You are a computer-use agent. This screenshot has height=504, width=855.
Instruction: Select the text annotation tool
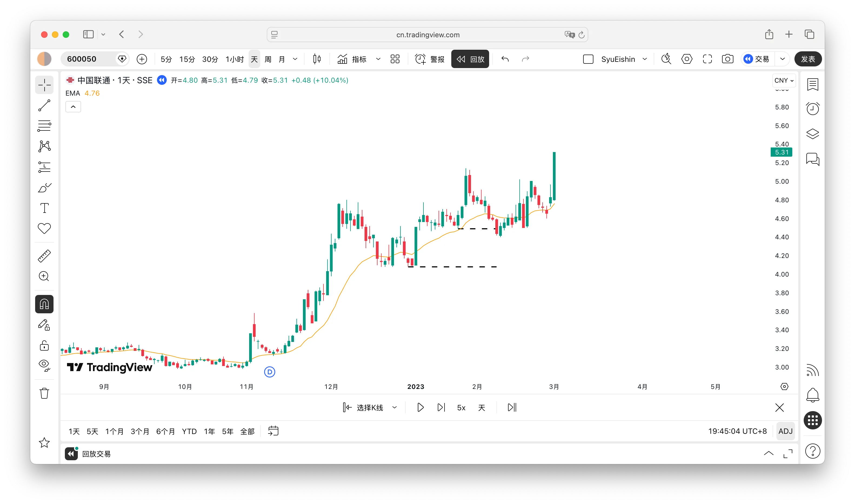coord(44,208)
